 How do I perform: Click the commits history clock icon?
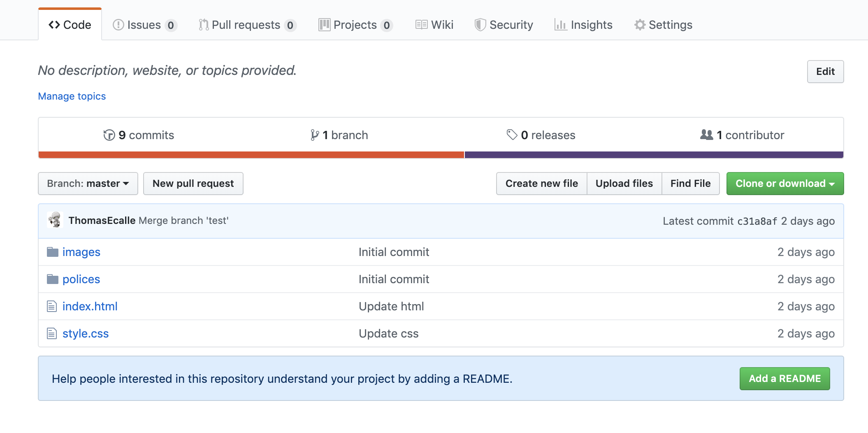109,135
